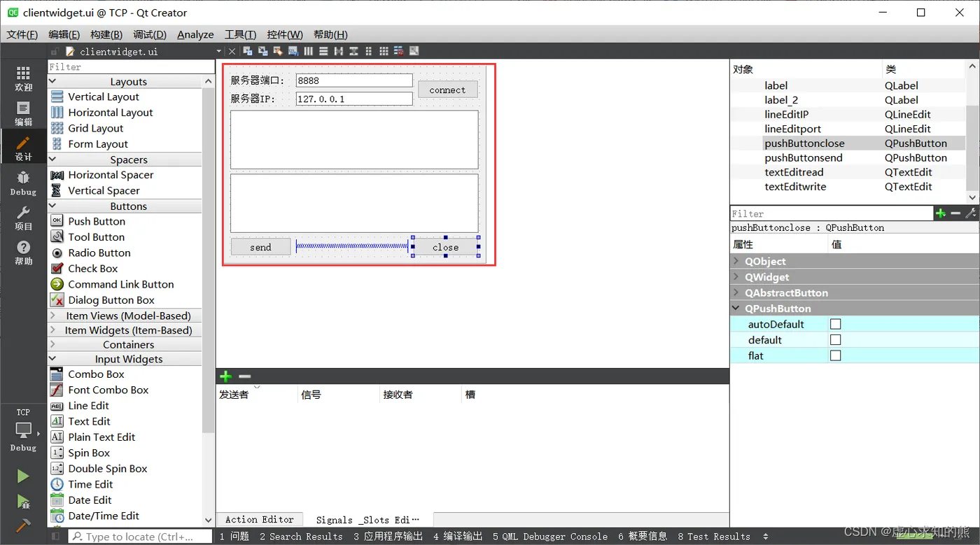
Task: Toggle the default property checkbox
Action: pos(835,340)
